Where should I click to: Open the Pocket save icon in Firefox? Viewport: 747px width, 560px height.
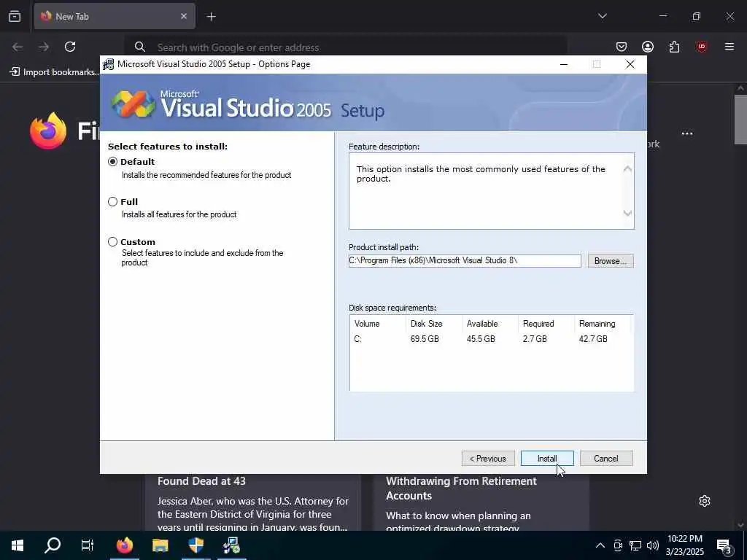622,47
